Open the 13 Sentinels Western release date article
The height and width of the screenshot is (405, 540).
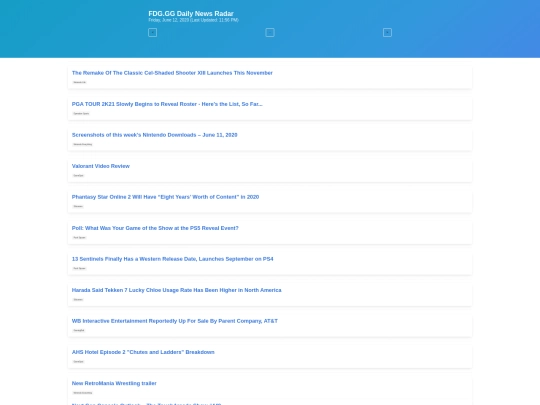coord(173,259)
